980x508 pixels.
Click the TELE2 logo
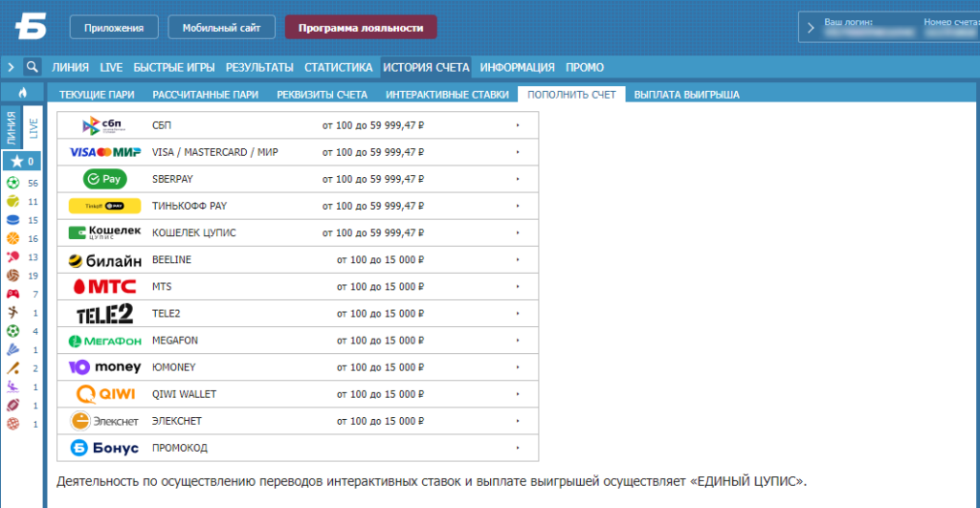(x=104, y=314)
